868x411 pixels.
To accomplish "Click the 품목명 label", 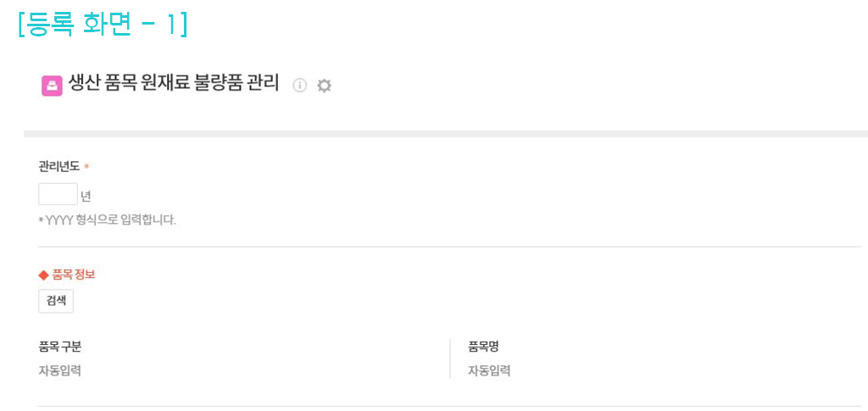I will (x=482, y=347).
